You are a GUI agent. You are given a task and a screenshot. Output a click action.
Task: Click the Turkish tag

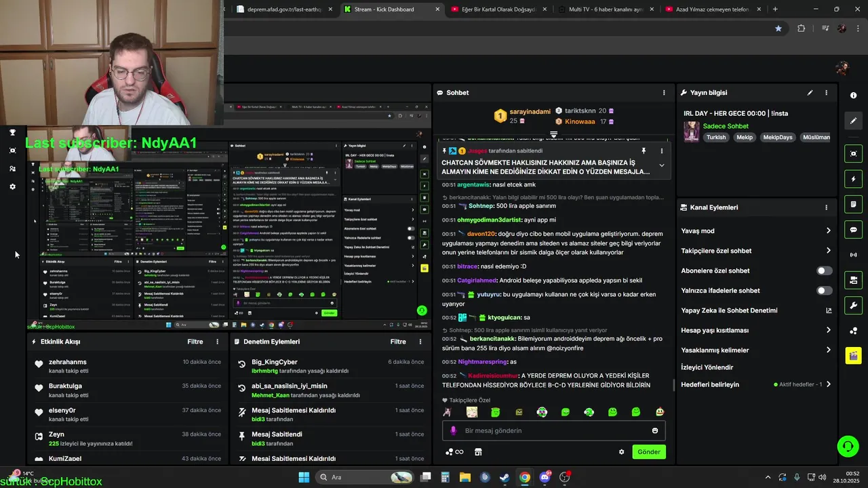click(716, 137)
